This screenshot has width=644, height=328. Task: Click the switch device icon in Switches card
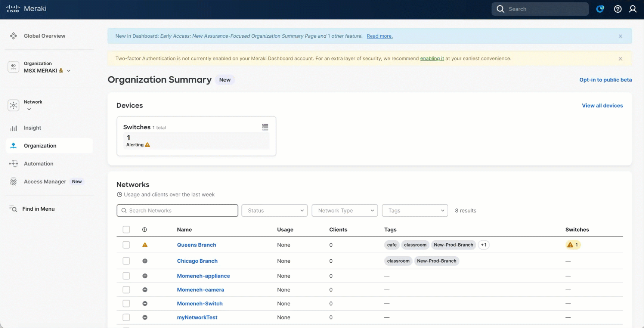pyautogui.click(x=265, y=127)
